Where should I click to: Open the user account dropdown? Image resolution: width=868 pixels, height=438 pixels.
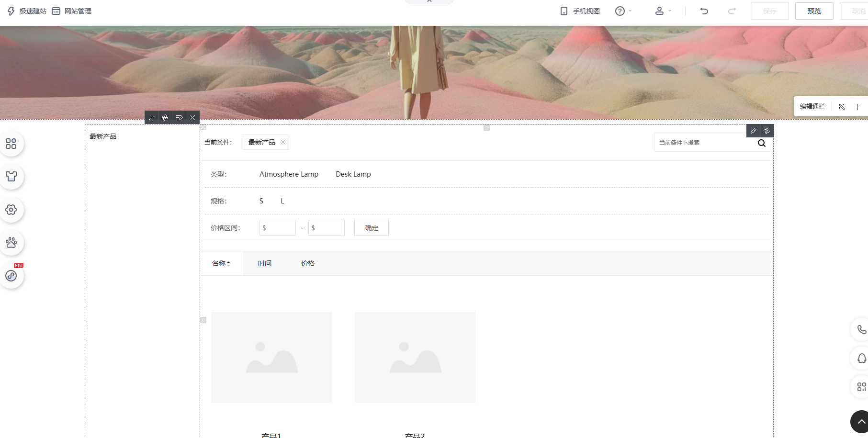click(x=663, y=11)
